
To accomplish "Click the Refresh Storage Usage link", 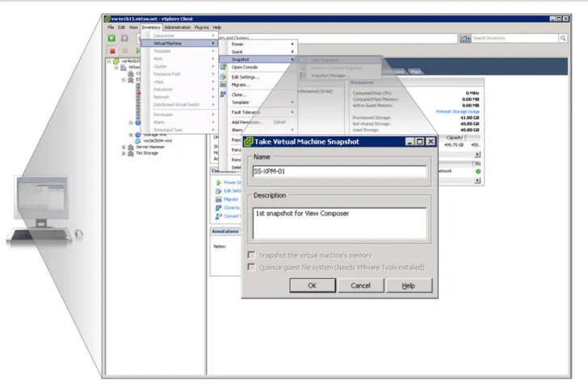I will click(457, 111).
